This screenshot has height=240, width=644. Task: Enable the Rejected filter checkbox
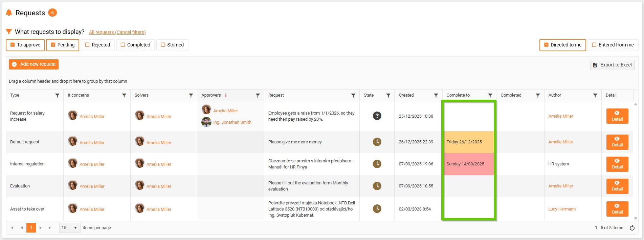pos(87,45)
